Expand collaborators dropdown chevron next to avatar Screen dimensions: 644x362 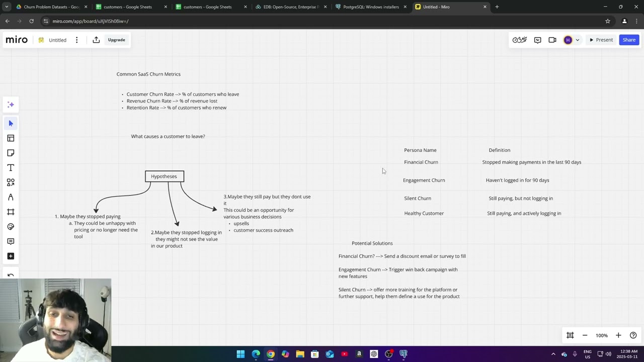pos(578,40)
